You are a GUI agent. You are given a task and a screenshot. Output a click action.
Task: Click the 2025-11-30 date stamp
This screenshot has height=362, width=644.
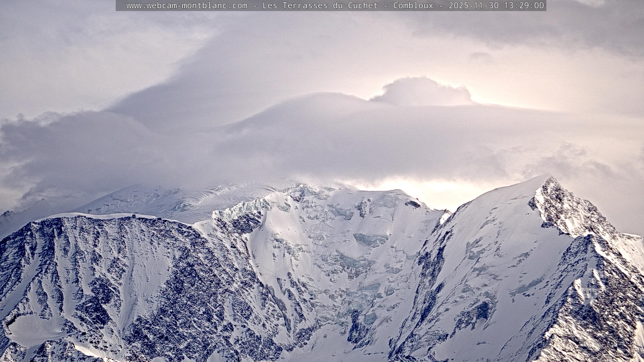point(473,6)
